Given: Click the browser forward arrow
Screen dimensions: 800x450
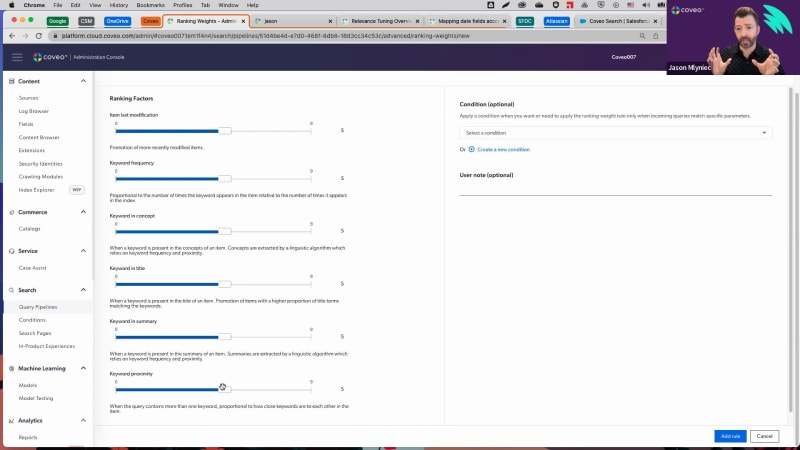Looking at the screenshot, I should pos(26,36).
